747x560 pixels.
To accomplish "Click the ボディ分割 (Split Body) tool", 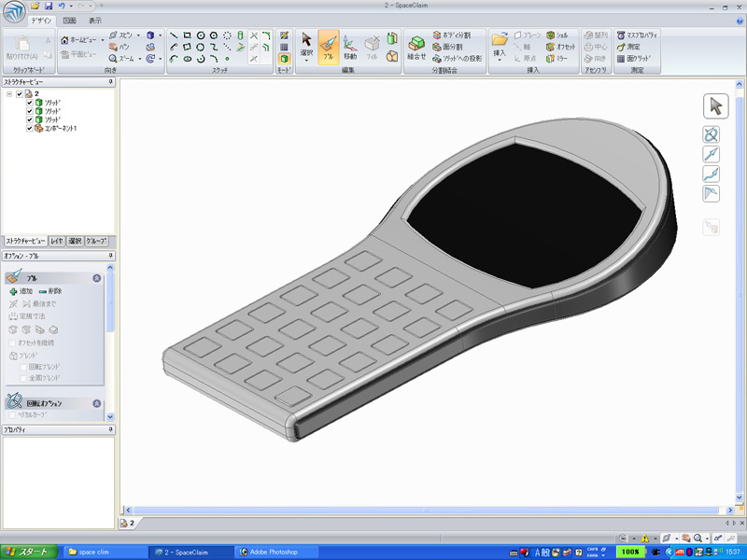I will pos(451,35).
